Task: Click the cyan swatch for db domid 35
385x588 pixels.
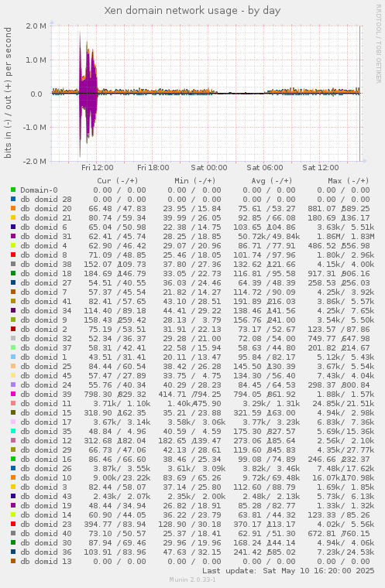Action: 13,431
